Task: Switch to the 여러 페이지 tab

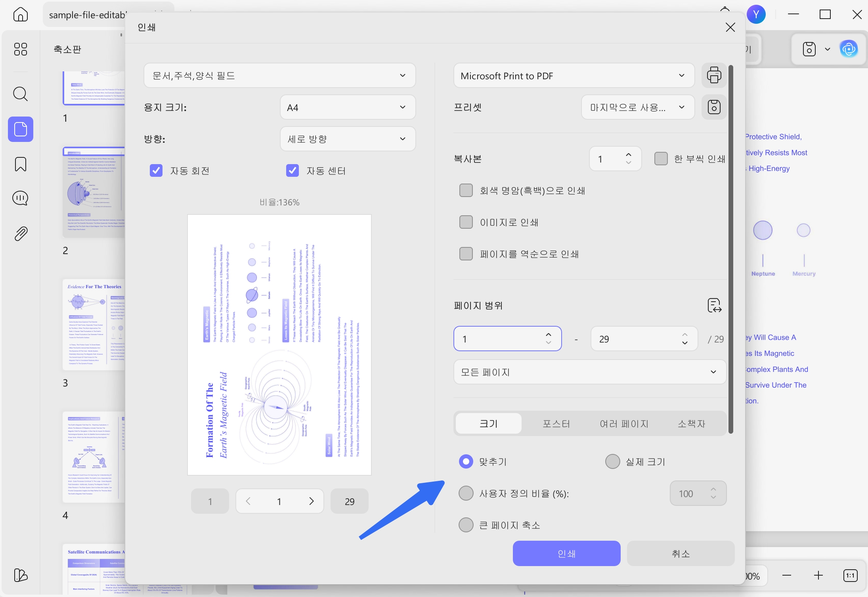Action: point(624,423)
